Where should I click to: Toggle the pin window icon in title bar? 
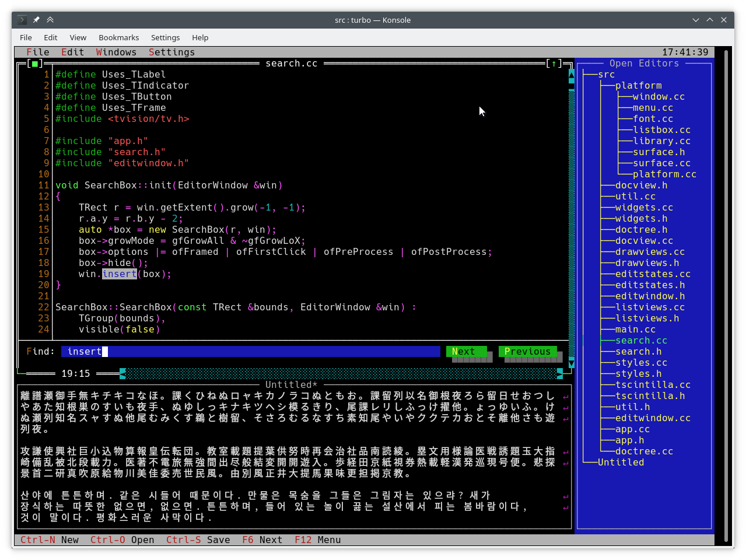click(x=36, y=20)
